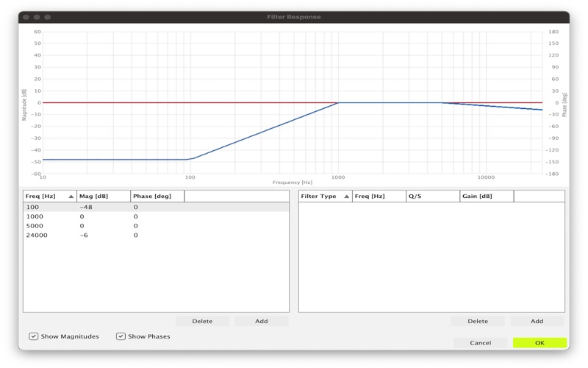The height and width of the screenshot is (368, 588).
Task: Delete the selected frequency point
Action: (x=203, y=321)
